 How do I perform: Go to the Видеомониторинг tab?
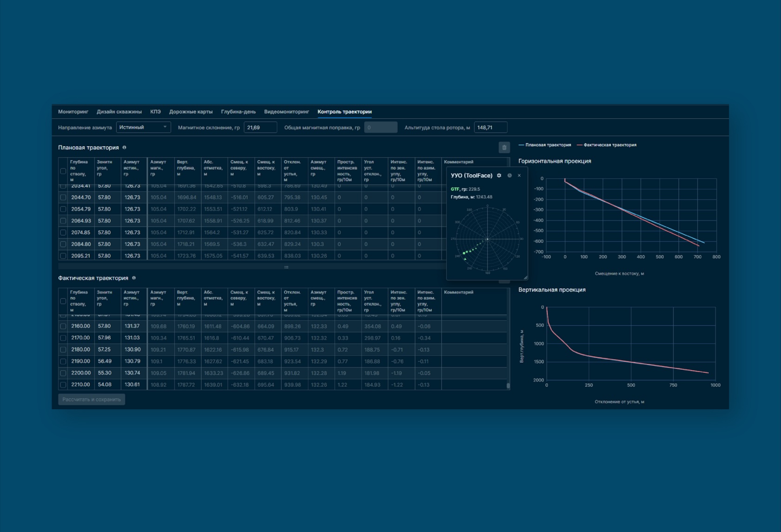pos(286,112)
